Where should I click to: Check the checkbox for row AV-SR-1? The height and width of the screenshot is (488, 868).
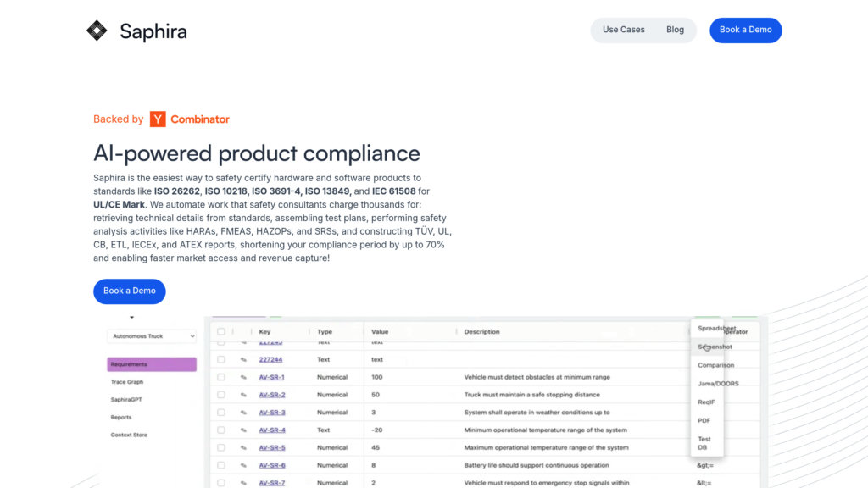pos(221,377)
